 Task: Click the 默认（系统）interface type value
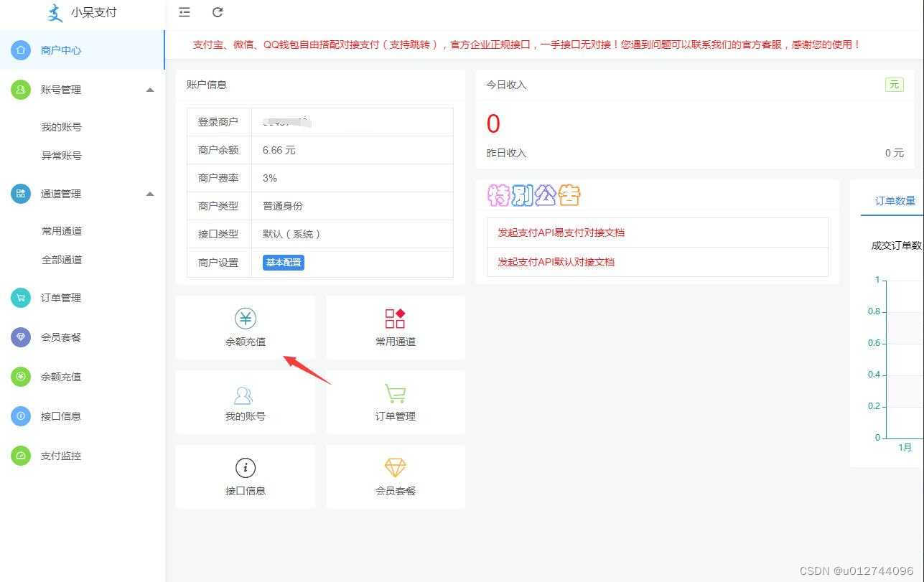tap(292, 234)
